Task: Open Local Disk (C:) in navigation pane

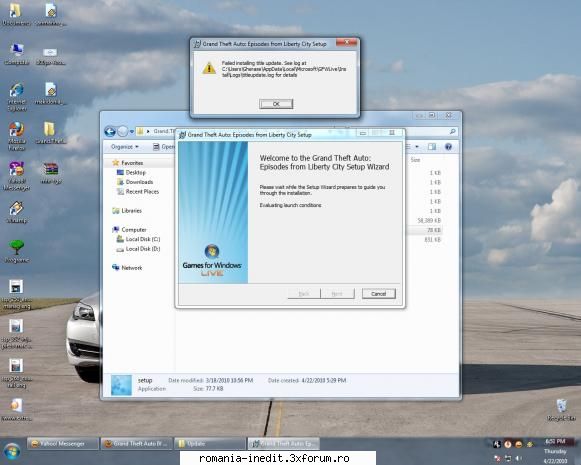Action: pos(139,239)
